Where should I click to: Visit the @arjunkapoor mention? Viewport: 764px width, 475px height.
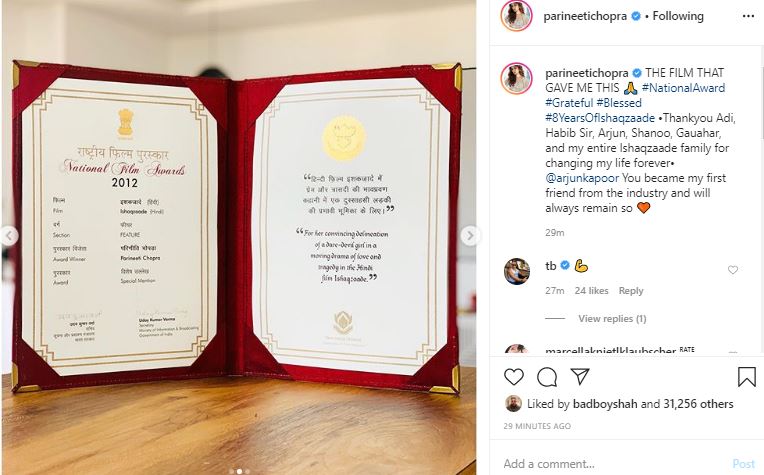[582, 178]
